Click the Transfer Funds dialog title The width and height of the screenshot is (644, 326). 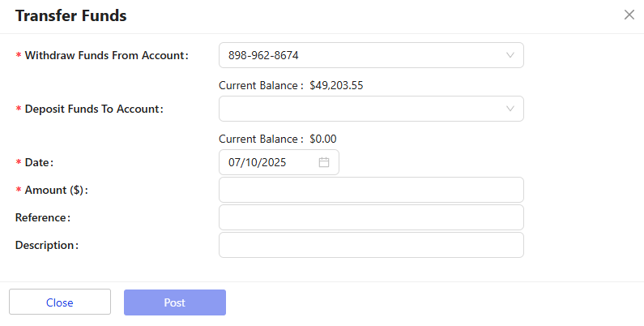(71, 15)
